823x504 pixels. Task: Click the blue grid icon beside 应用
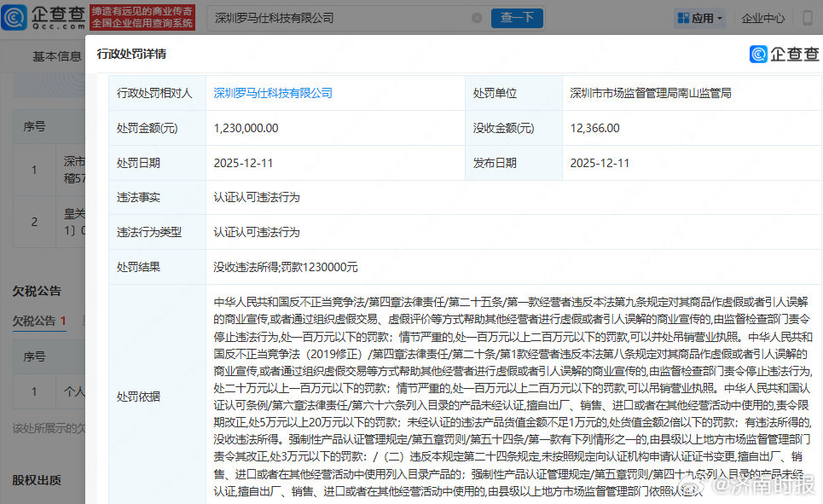pyautogui.click(x=685, y=17)
